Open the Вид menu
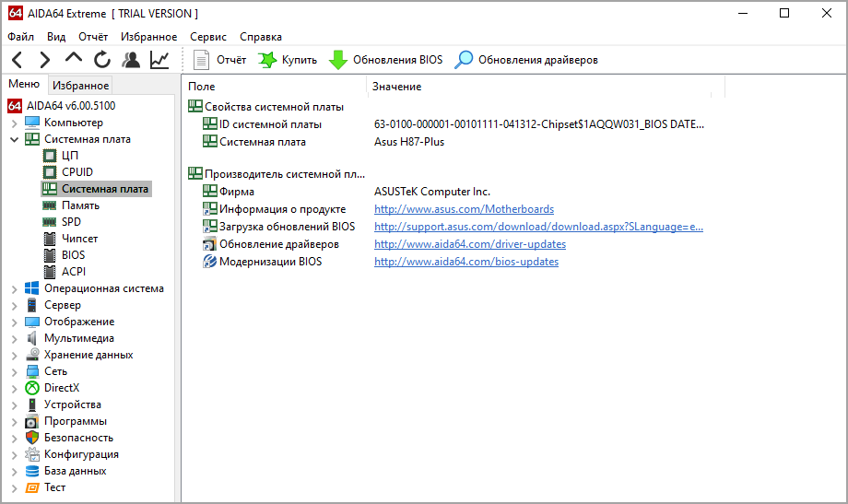 click(x=56, y=37)
